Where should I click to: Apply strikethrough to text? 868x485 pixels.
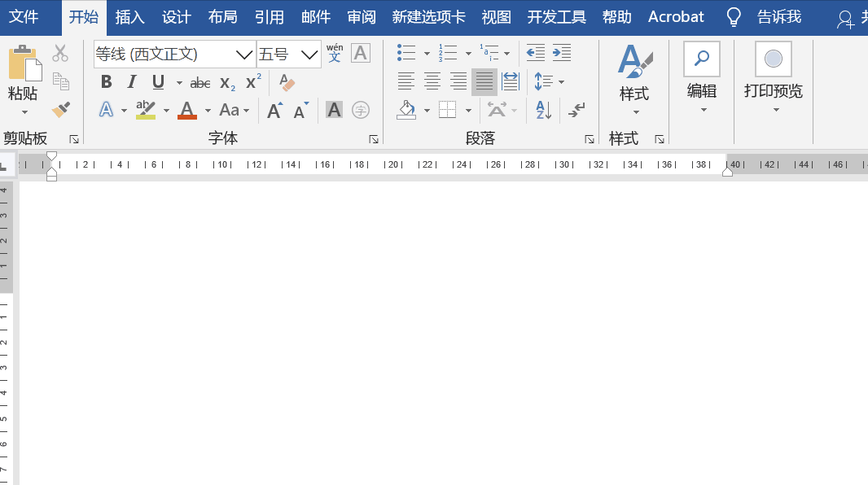click(x=200, y=81)
